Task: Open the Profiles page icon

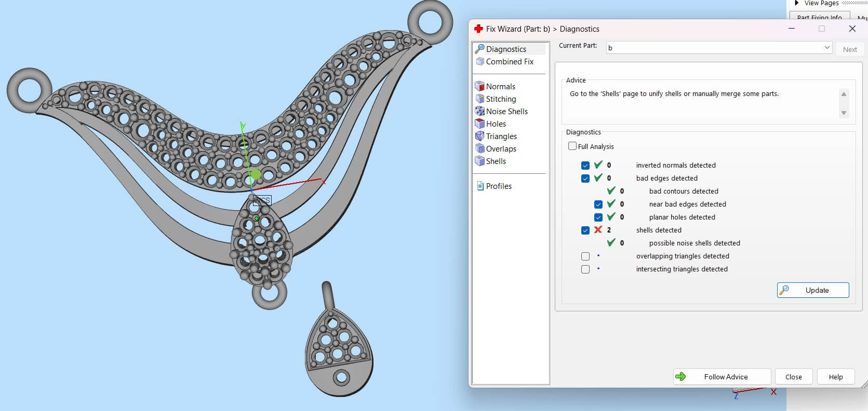Action: tap(480, 186)
